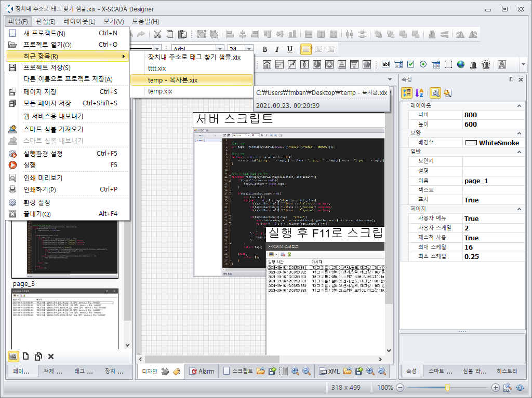Screen dimensions: 532x398
Task: Open recent file temp - 복사본.xix
Action: [192, 80]
